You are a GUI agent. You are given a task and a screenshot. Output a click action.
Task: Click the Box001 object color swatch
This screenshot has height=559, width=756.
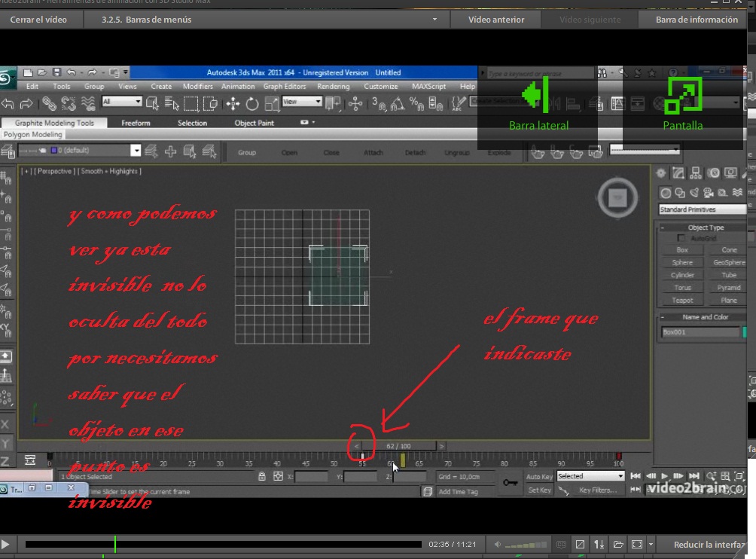click(744, 331)
